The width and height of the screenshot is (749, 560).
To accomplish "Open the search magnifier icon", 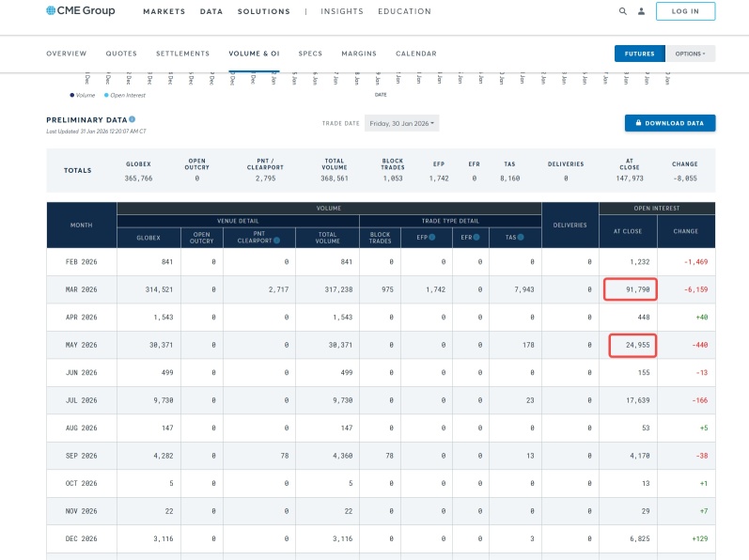I will pyautogui.click(x=623, y=11).
